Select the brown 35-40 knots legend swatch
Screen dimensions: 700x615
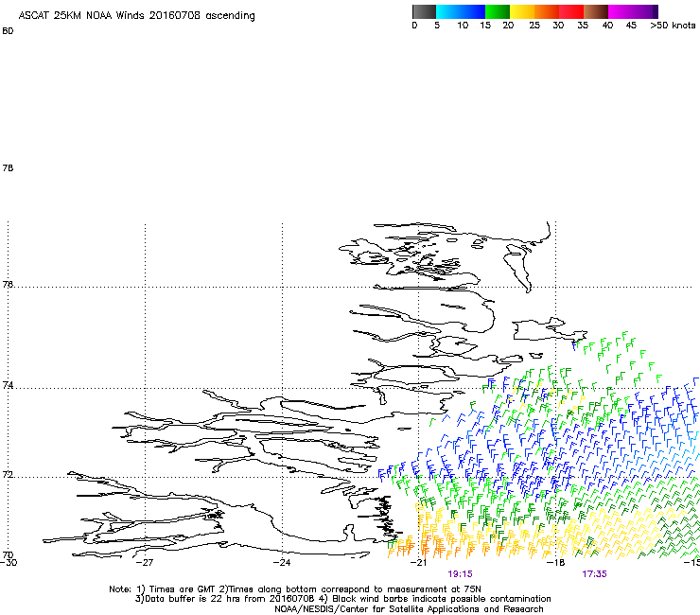[596, 11]
